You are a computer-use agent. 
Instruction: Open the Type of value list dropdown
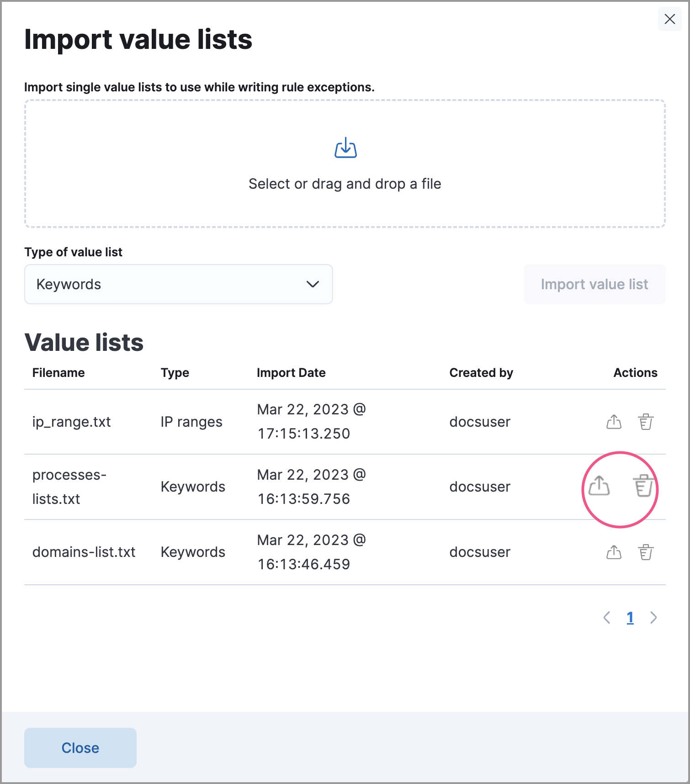pos(178,284)
